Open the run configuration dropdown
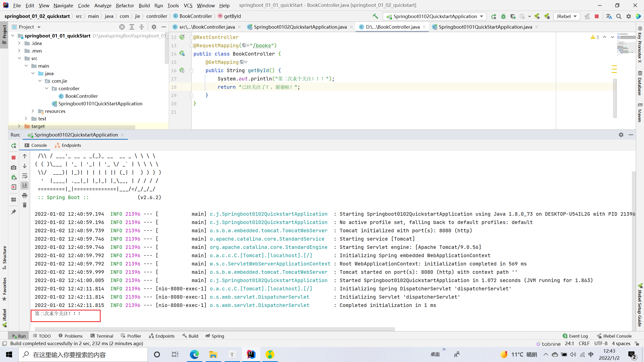This screenshot has height=362, width=644. (435, 16)
